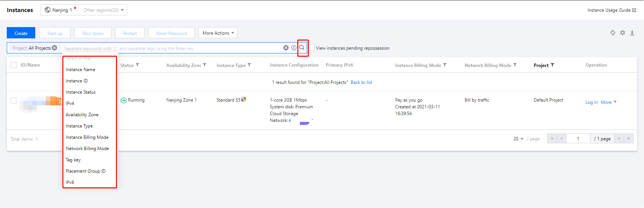Open the 20 per page size dropdown
This screenshot has width=644, height=208.
(x=518, y=139)
